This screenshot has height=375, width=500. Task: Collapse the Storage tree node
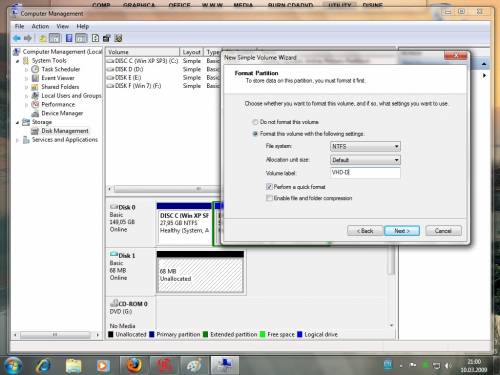(x=18, y=122)
